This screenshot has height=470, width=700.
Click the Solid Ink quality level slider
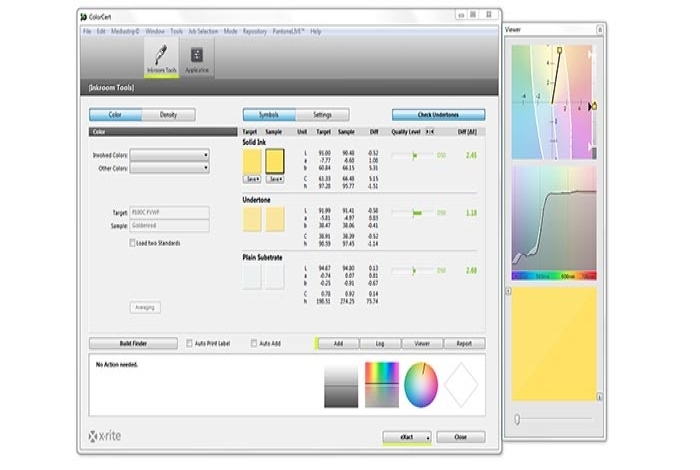[x=413, y=155]
